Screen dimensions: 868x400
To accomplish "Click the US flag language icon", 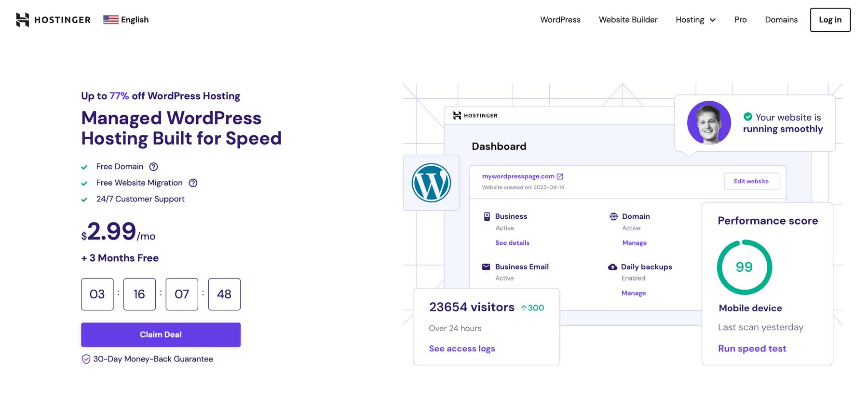I will click(111, 20).
